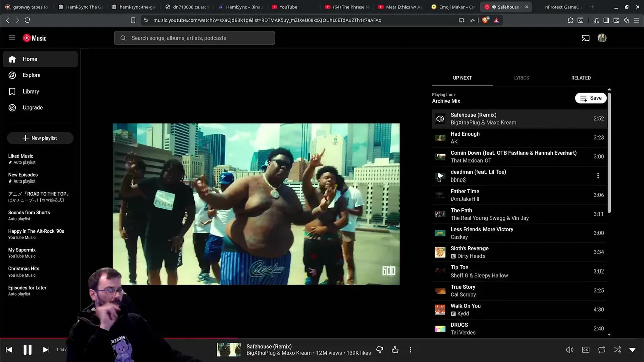
Task: Reload the page in the browser
Action: (x=27, y=20)
